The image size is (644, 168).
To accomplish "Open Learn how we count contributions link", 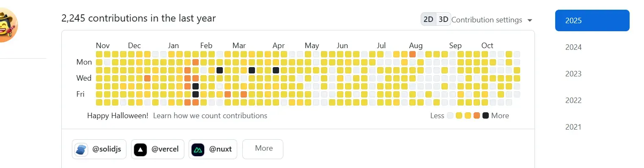I will [x=210, y=115].
